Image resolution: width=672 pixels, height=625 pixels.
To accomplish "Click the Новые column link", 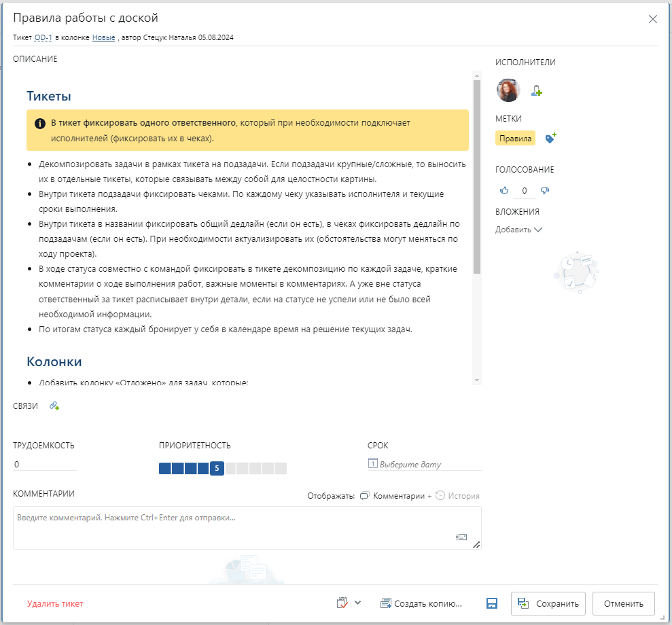I will click(103, 37).
